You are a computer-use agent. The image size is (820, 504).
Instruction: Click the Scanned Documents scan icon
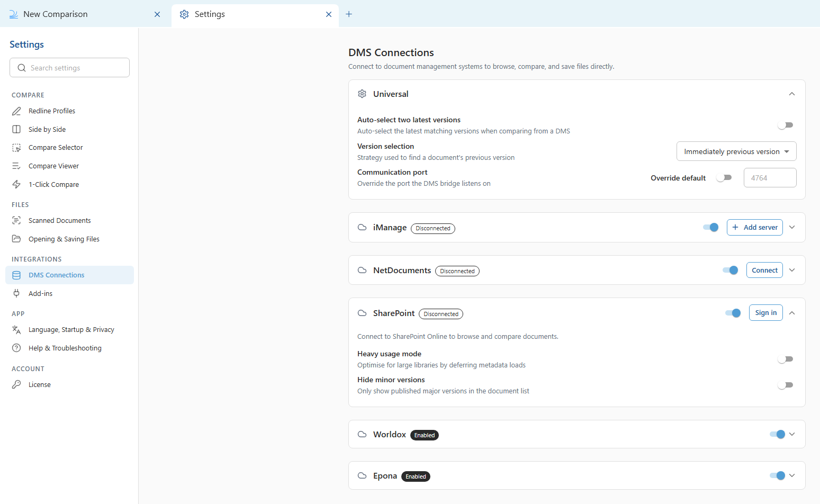click(x=16, y=220)
